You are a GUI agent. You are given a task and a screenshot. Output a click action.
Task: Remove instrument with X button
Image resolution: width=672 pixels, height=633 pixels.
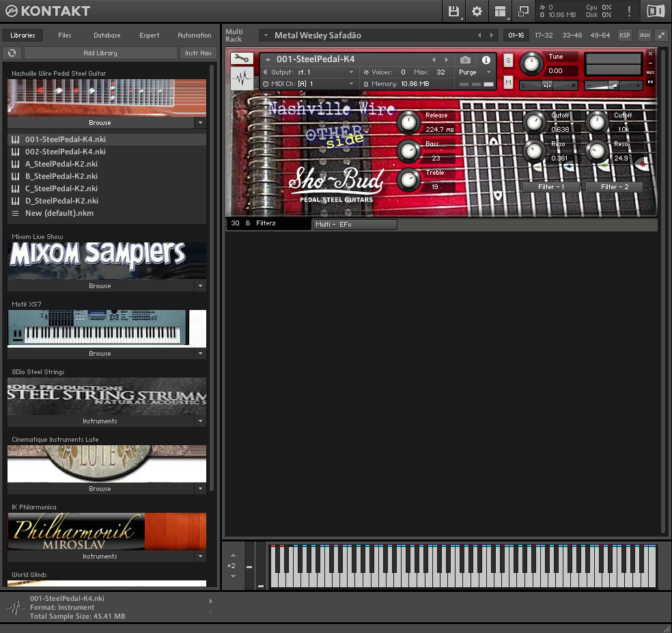(x=650, y=53)
